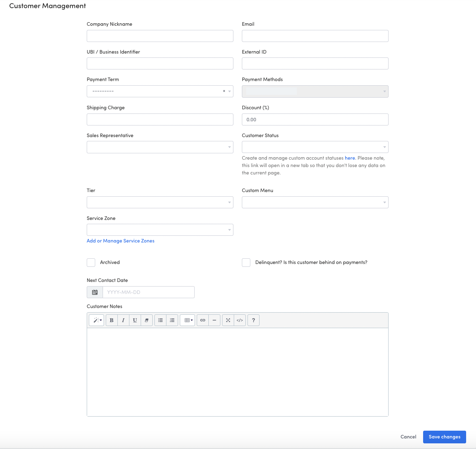Screen dimensions: 476x449
Task: Check the Archived checkbox
Action: (x=91, y=263)
